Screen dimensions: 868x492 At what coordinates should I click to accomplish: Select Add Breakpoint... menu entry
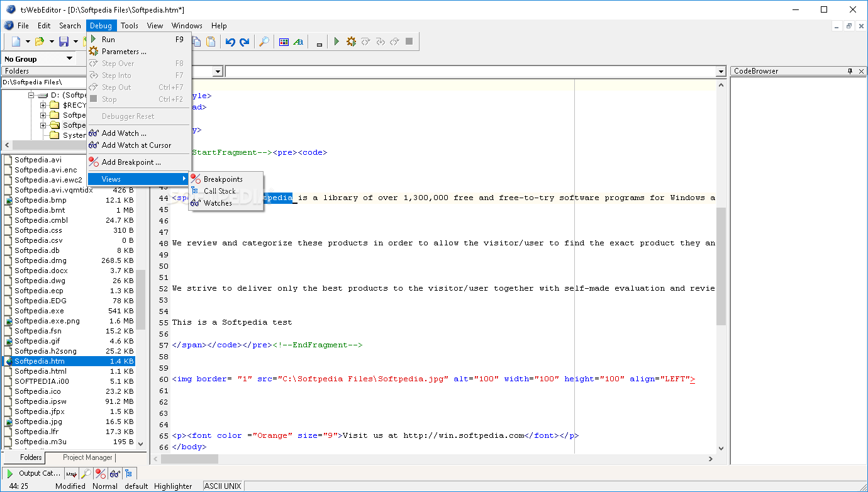coord(138,162)
